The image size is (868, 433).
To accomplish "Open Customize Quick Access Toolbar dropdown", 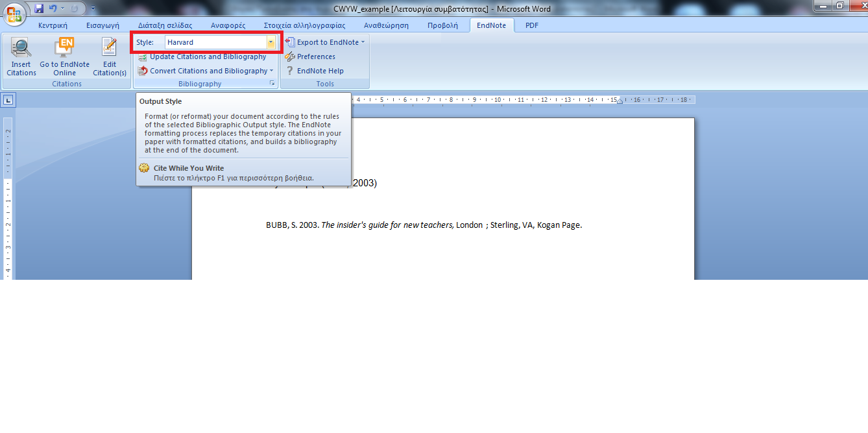I will [x=93, y=8].
